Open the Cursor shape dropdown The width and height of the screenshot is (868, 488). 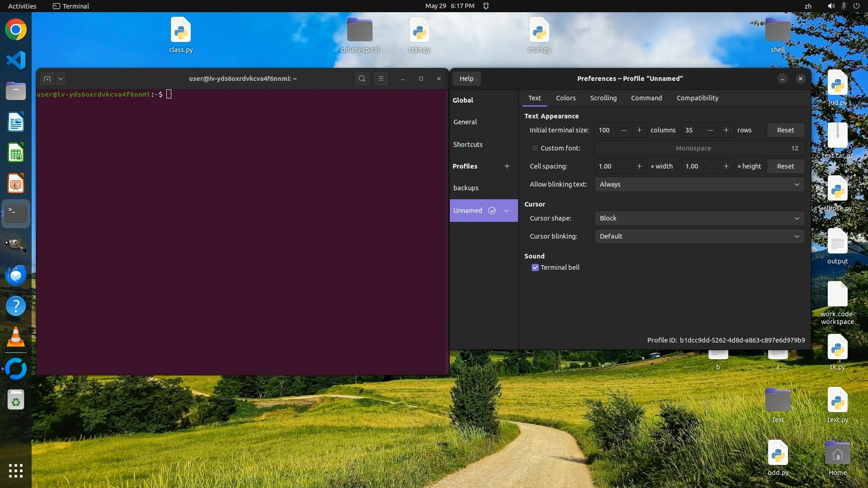[699, 218]
